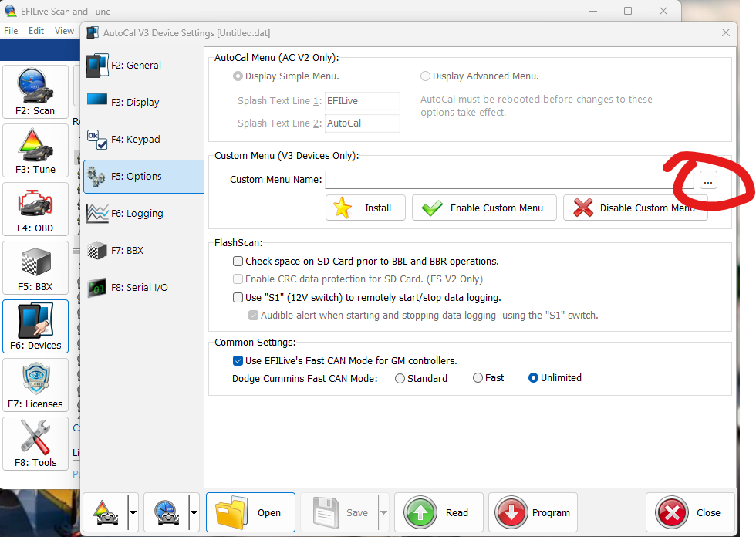The height and width of the screenshot is (537, 756).
Task: Browse for custom menu with ellipsis button
Action: (x=708, y=181)
